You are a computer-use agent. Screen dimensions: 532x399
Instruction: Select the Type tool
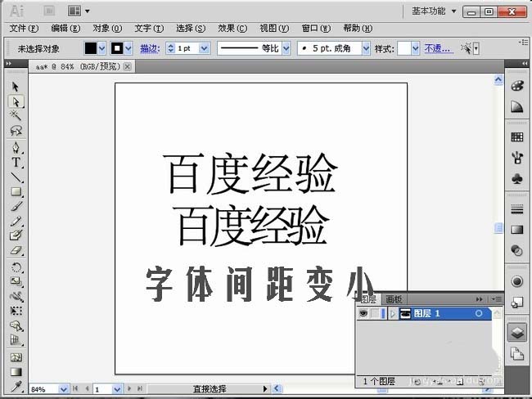(x=16, y=163)
